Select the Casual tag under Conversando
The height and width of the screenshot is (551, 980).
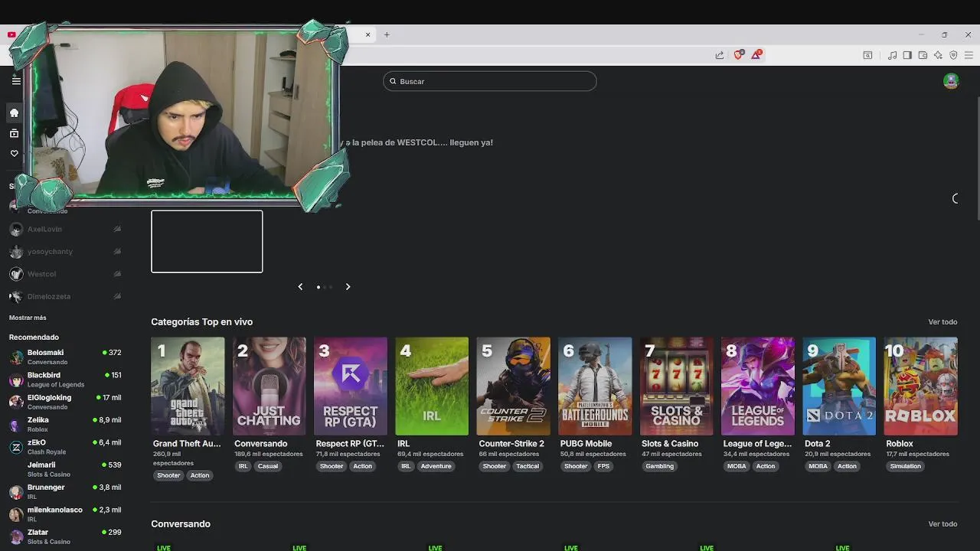268,466
